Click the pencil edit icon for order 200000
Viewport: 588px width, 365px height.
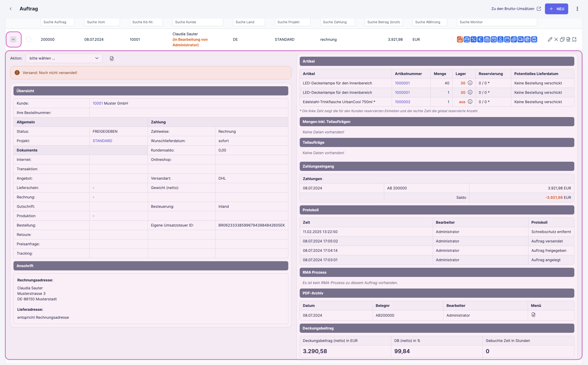pos(550,39)
